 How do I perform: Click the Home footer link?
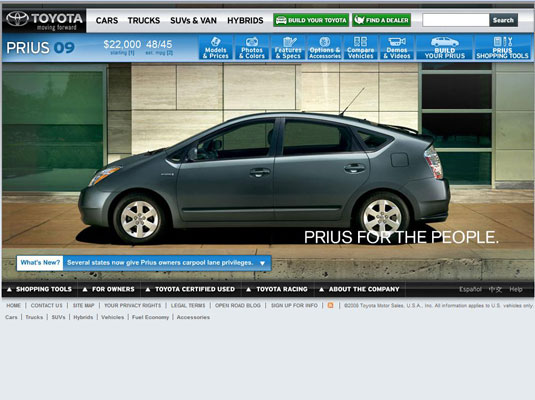coord(13,305)
